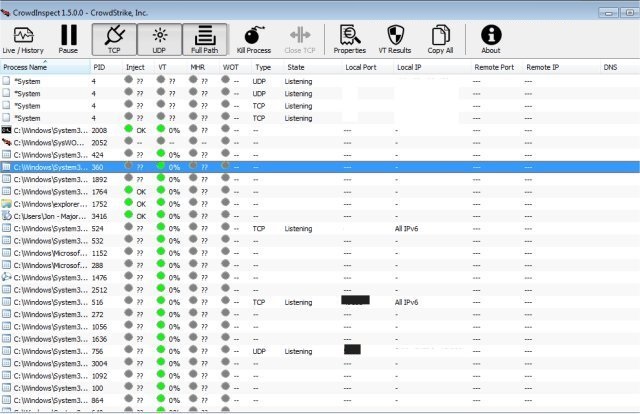Select the process row with PID 1764
640x414 pixels.
point(320,191)
